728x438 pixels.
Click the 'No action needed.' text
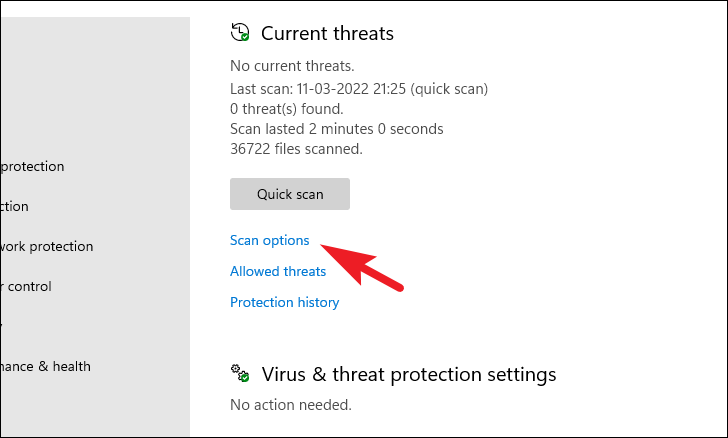pyautogui.click(x=291, y=405)
